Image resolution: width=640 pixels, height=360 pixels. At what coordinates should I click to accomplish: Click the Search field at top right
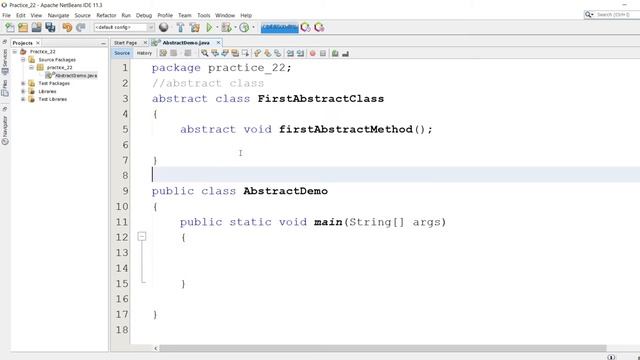612,15
